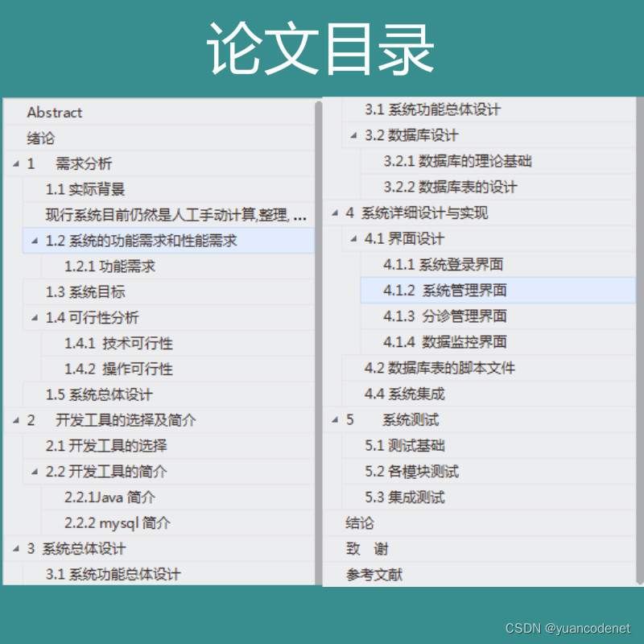Viewport: 644px width, 644px height.
Task: Select the 2 开发工具的选择及简介 heading text
Action: [111, 420]
